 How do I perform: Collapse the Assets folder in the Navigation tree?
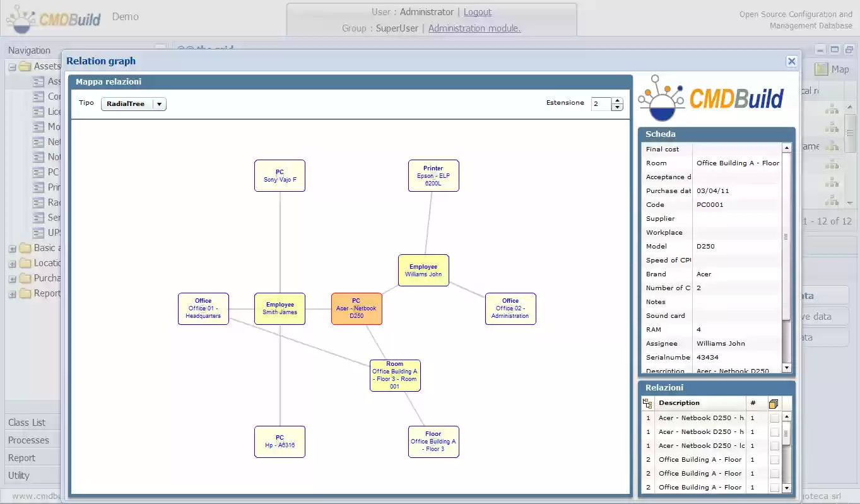[x=12, y=66]
